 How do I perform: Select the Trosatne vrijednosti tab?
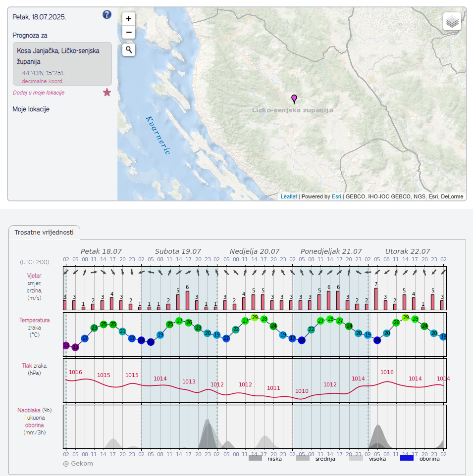click(x=44, y=232)
